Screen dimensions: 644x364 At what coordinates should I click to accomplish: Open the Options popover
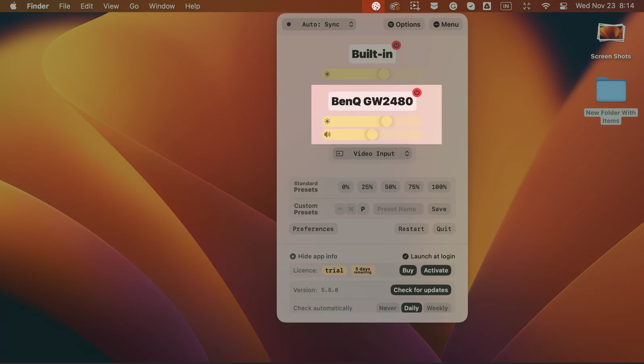coord(404,24)
